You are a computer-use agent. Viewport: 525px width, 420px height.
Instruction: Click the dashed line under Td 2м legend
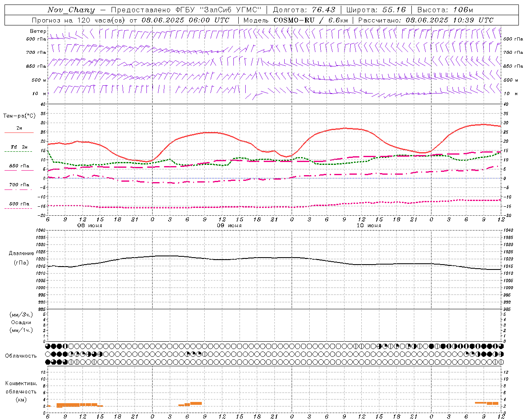(x=18, y=152)
